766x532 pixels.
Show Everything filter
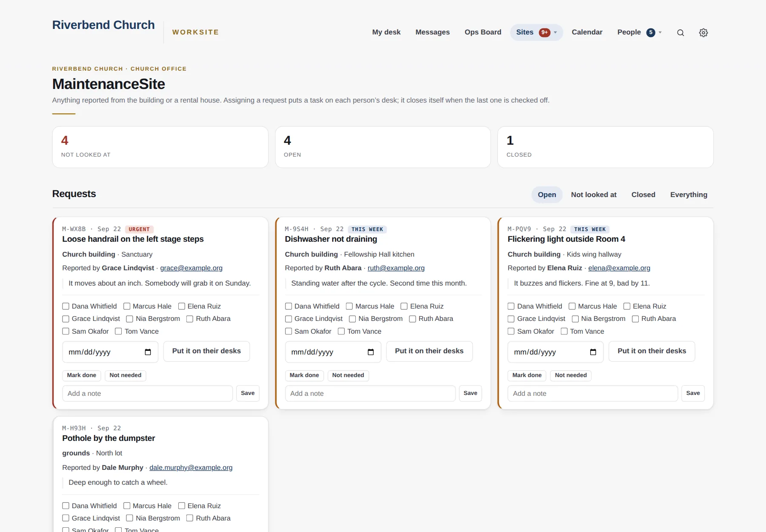(x=689, y=194)
